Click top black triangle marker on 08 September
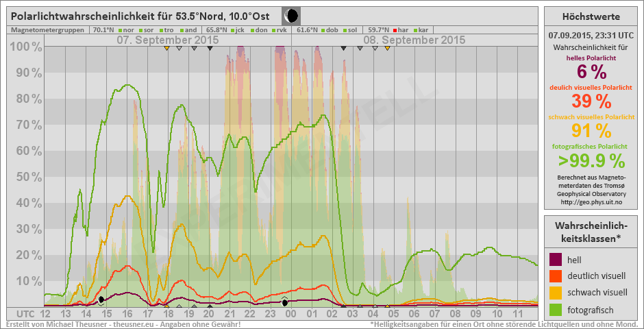 (343, 48)
